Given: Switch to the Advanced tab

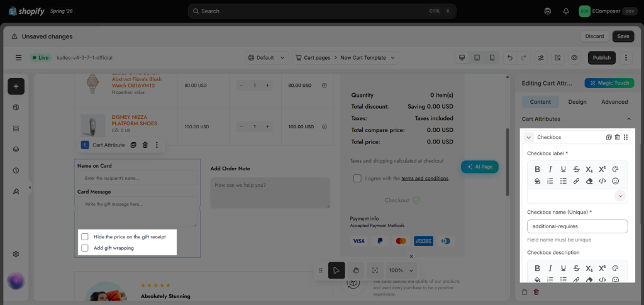Looking at the screenshot, I should click(x=614, y=102).
